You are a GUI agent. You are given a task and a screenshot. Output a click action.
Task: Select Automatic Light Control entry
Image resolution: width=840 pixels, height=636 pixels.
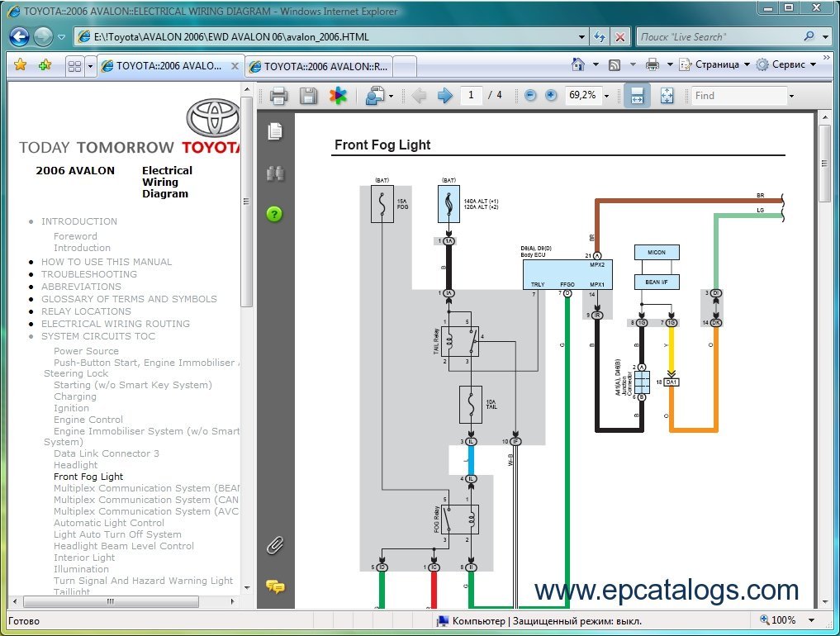point(109,522)
